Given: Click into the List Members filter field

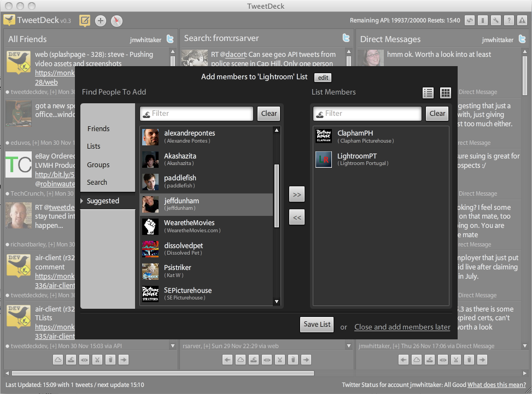Looking at the screenshot, I should pyautogui.click(x=367, y=113).
